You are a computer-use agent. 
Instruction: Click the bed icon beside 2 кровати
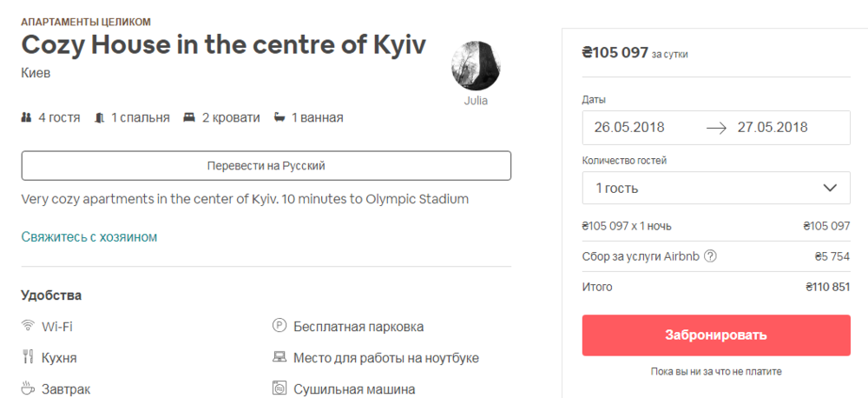(189, 117)
